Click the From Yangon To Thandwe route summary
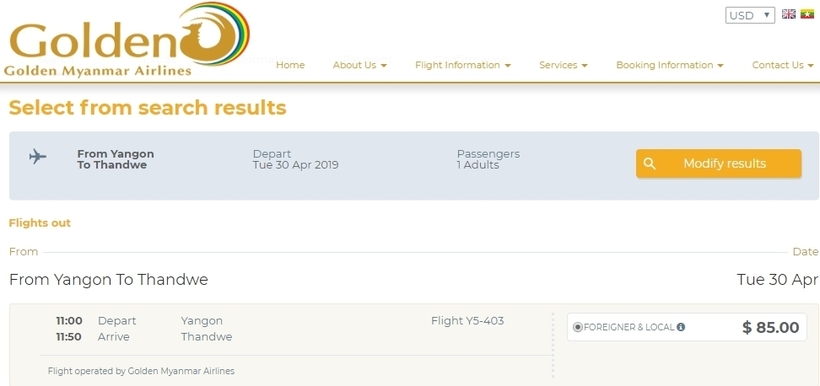This screenshot has width=820, height=386. 116,160
